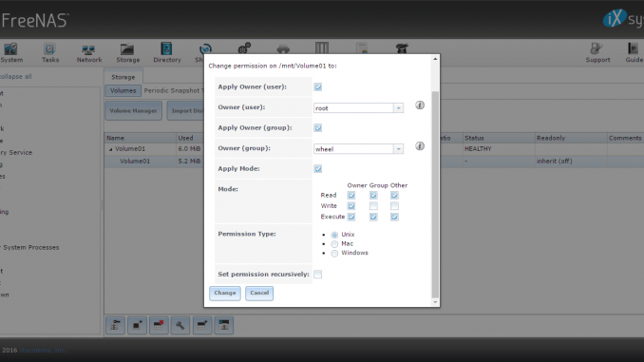Click the change permissions key icon below volume list
This screenshot has width=644, height=362.
tap(116, 325)
